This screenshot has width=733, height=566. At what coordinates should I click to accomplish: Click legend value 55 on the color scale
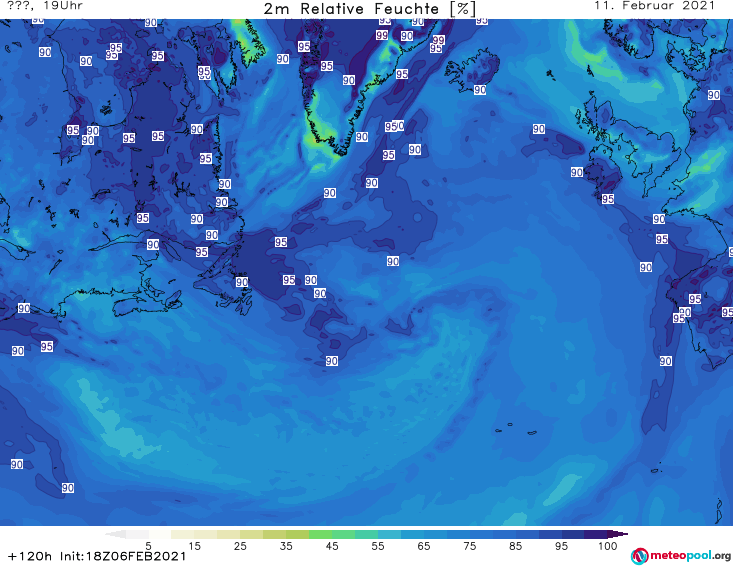point(378,546)
